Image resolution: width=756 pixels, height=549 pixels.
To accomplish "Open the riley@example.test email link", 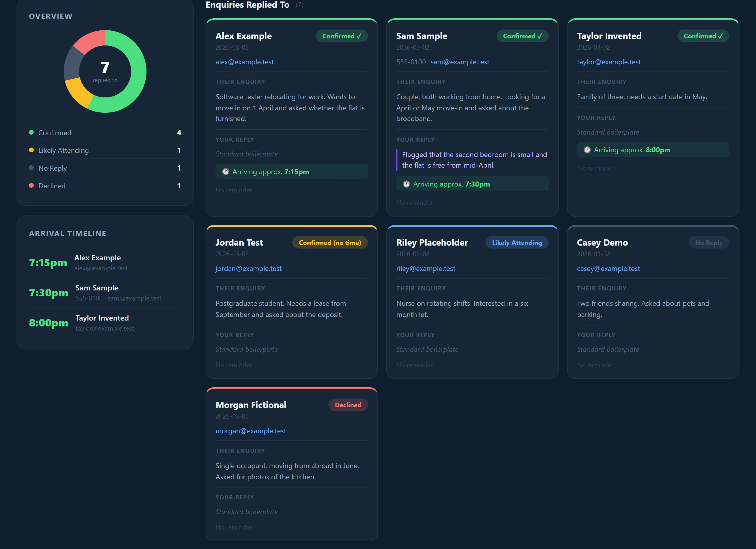I will point(426,269).
